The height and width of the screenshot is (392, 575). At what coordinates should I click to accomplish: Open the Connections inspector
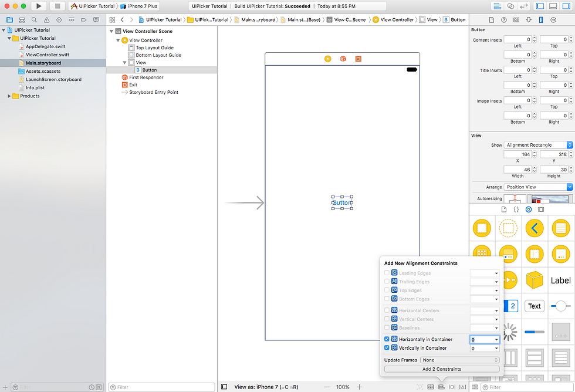553,20
